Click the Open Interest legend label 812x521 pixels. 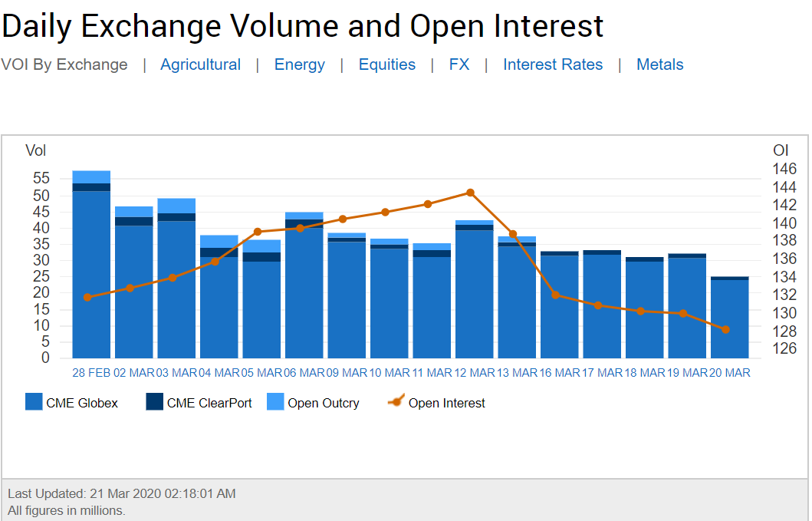(446, 404)
